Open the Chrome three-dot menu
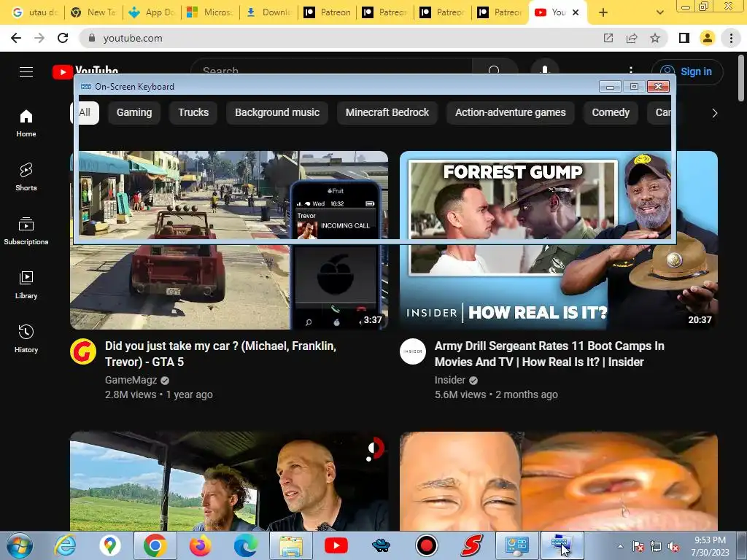747x560 pixels. (731, 38)
